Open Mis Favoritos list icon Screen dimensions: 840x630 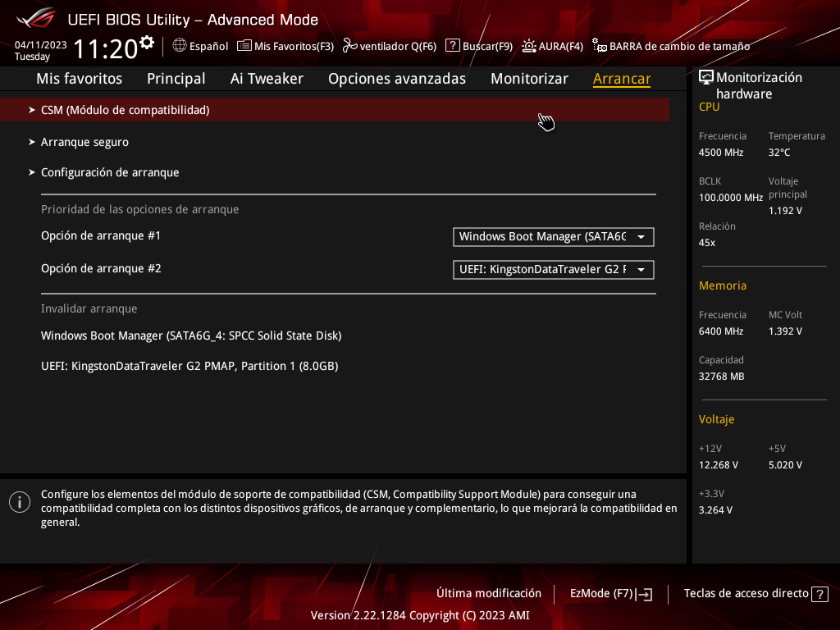[244, 46]
